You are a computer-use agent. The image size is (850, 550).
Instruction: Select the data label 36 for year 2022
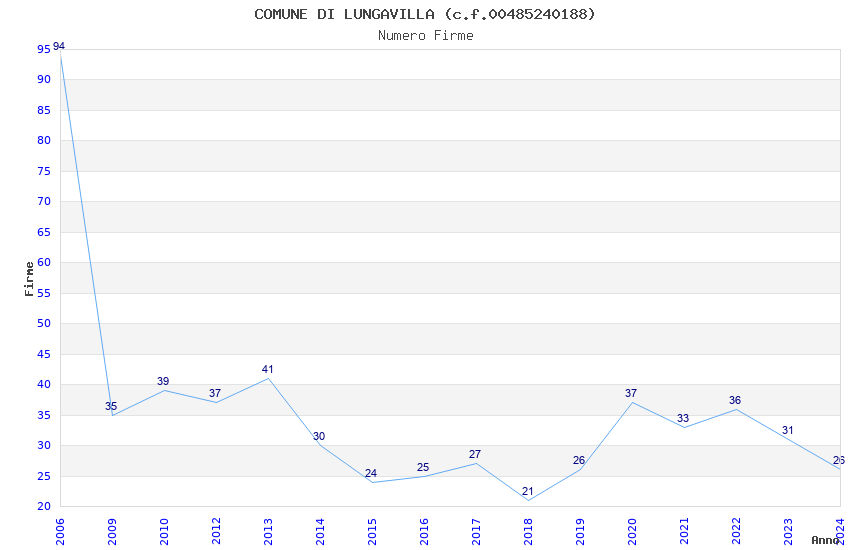pos(735,400)
